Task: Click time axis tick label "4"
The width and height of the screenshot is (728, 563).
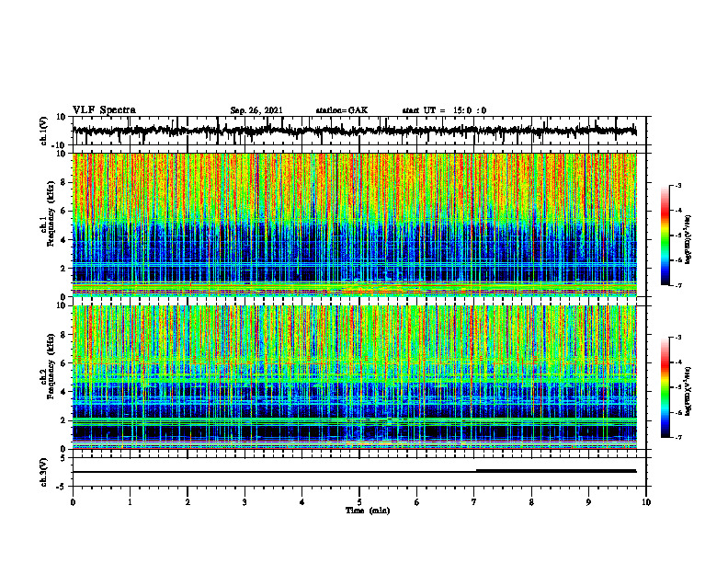Action: click(x=302, y=502)
